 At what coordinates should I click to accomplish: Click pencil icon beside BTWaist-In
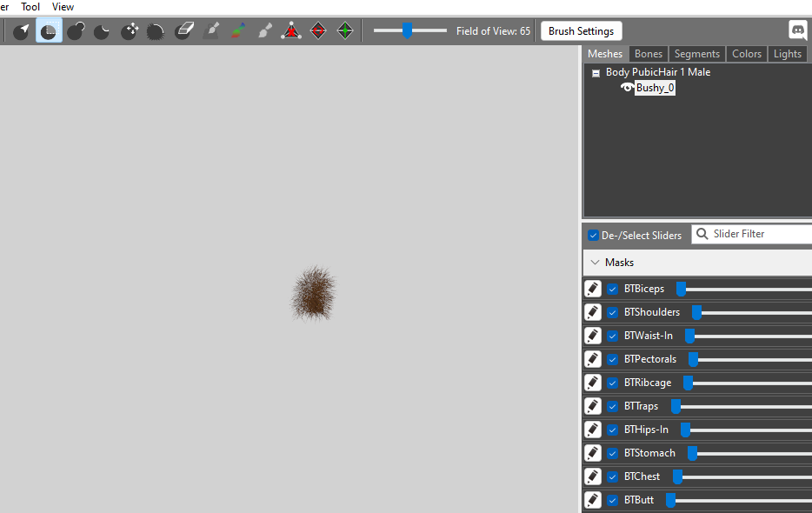pyautogui.click(x=593, y=336)
